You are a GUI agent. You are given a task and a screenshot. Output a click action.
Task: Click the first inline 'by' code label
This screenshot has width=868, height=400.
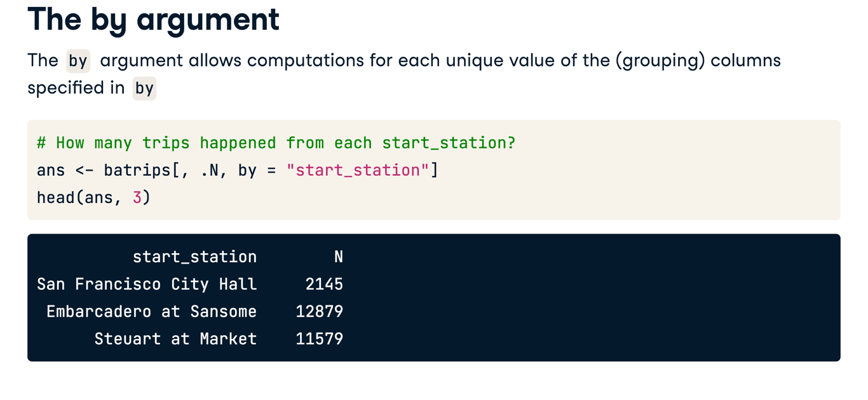point(78,61)
